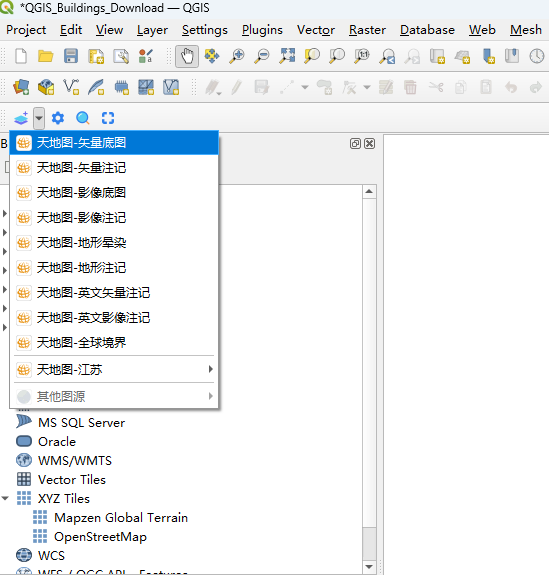Open the Layout Manager icon
Screen dimensions: 549x575
point(121,56)
